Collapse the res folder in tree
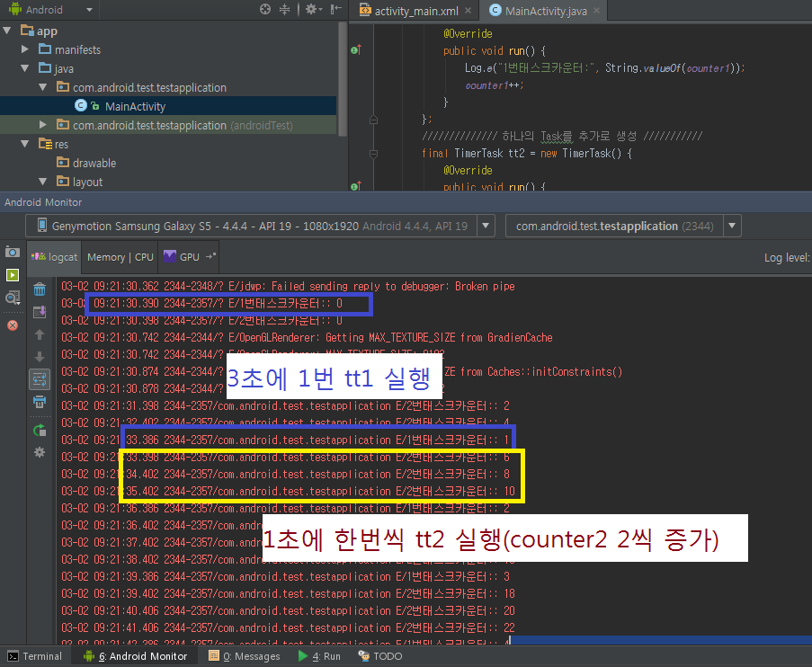Screen dimensions: 812x667 tap(26, 144)
